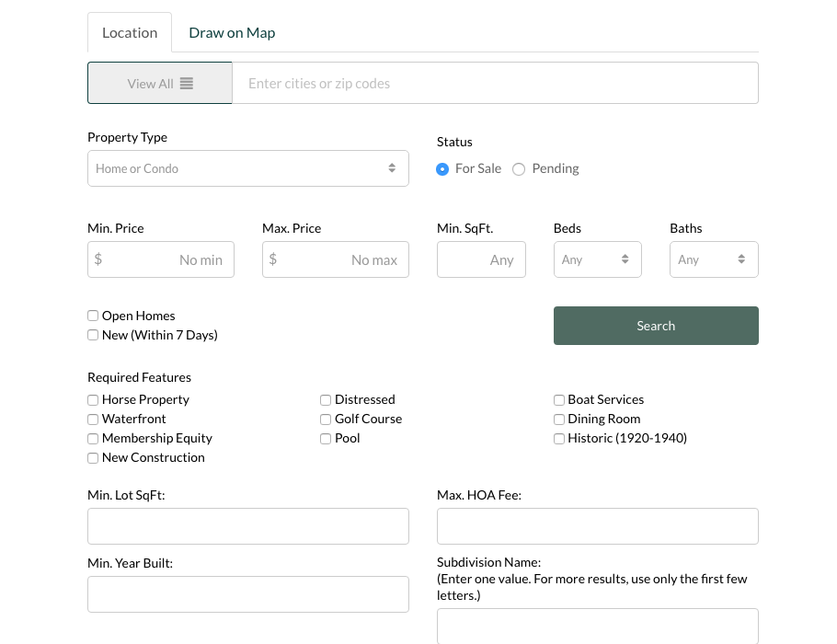Click the cities or zip codes field
The image size is (837, 644).
point(495,83)
